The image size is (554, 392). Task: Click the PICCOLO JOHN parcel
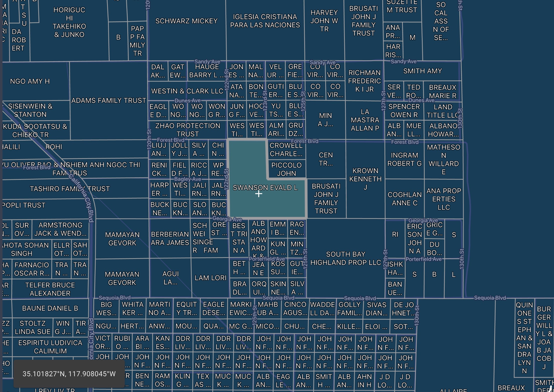[x=287, y=169]
